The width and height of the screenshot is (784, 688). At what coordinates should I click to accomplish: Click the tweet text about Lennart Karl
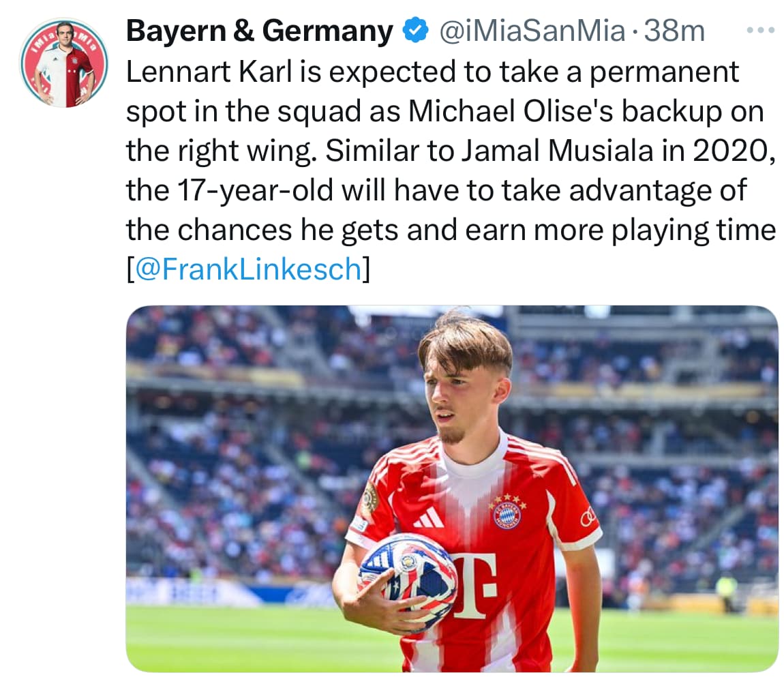[450, 170]
